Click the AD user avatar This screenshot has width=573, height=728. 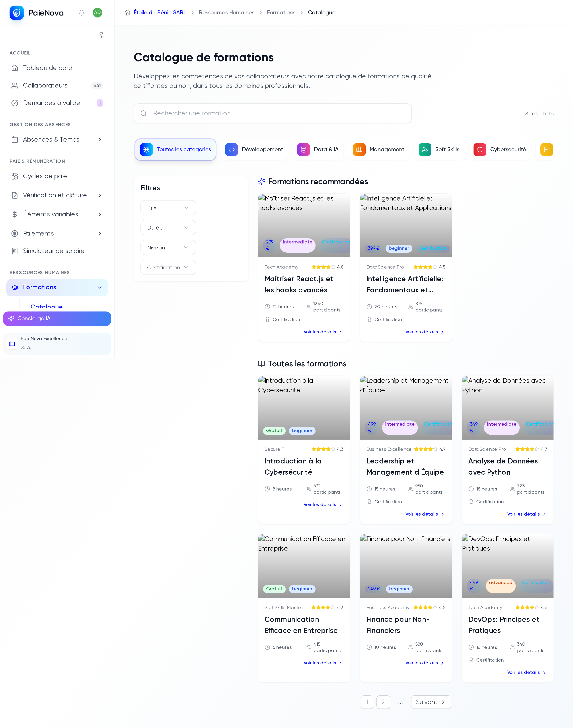pyautogui.click(x=97, y=13)
